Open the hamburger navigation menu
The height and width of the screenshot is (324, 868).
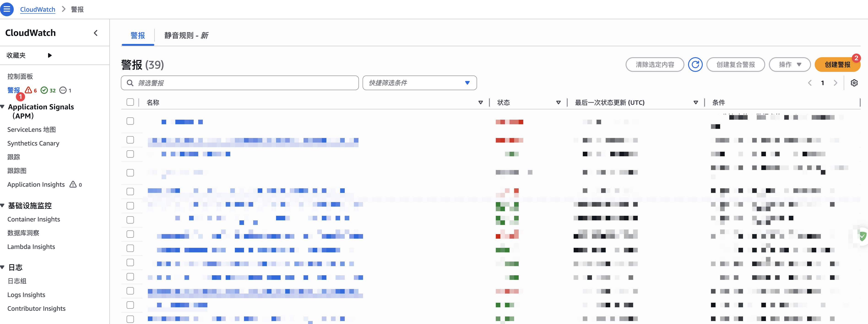[7, 9]
